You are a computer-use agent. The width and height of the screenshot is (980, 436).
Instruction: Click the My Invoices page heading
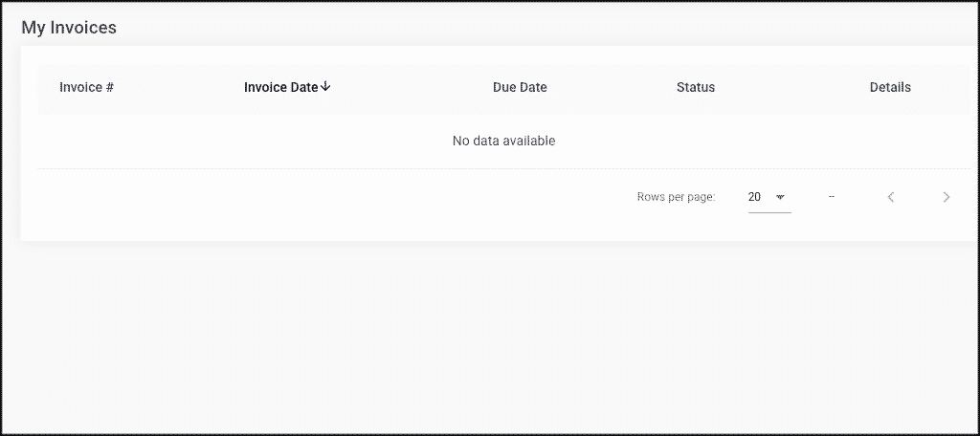tap(69, 28)
